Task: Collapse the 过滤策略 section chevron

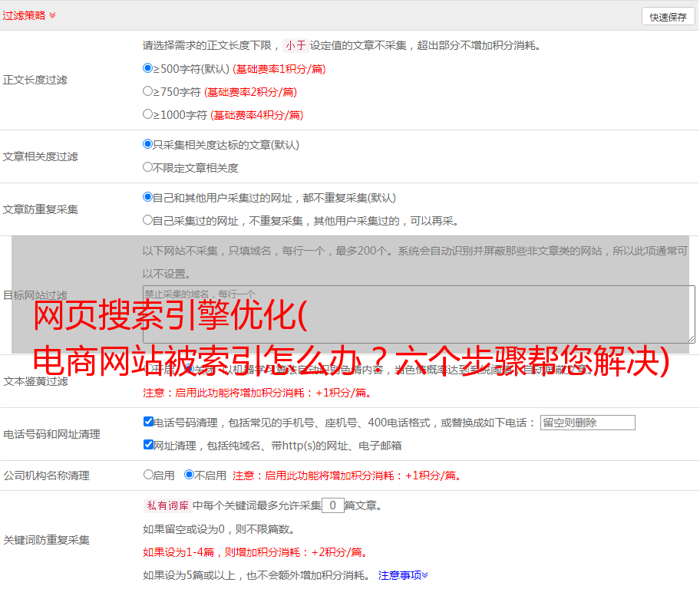Action: coord(52,15)
